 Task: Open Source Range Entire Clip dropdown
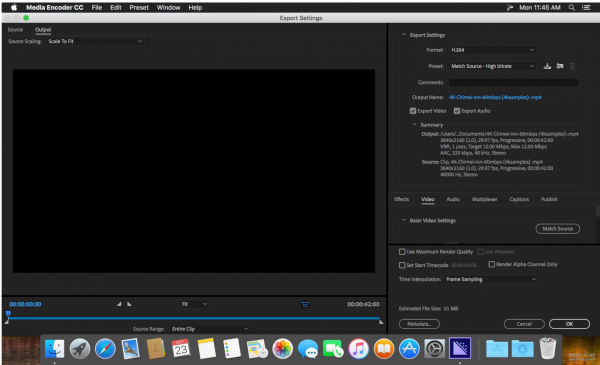pyautogui.click(x=210, y=329)
